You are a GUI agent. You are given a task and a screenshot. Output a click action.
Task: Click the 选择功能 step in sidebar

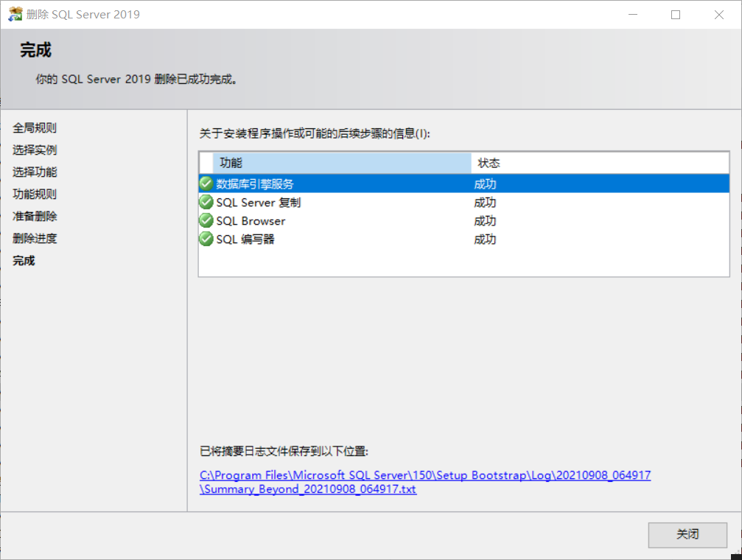tap(35, 172)
